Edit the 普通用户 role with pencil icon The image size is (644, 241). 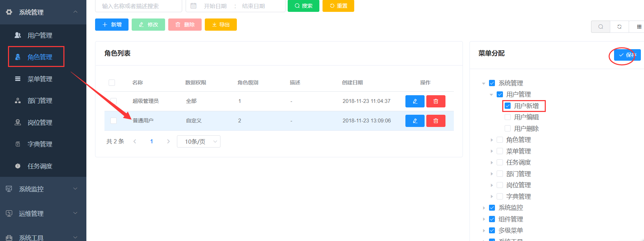(x=415, y=121)
